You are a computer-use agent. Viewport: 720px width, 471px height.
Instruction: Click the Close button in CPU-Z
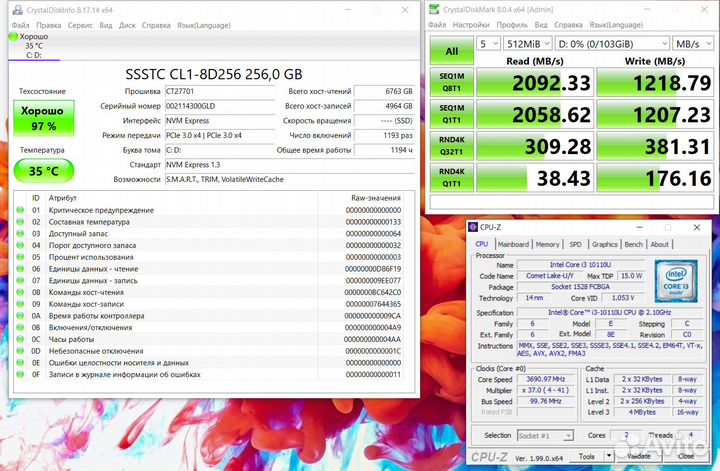pyautogui.click(x=686, y=456)
